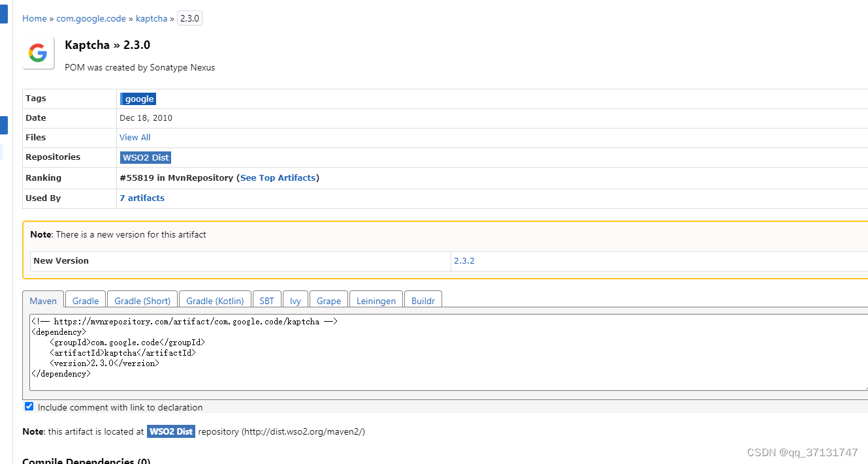The image size is (868, 464).
Task: Click the 'Ranking' row label
Action: point(43,178)
